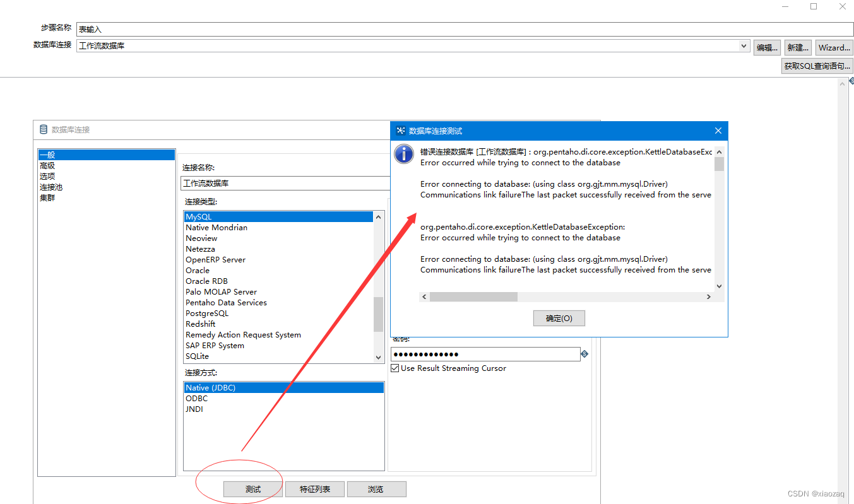The image size is (854, 504).
Task: Click error message scroll-right arrow
Action: [708, 296]
